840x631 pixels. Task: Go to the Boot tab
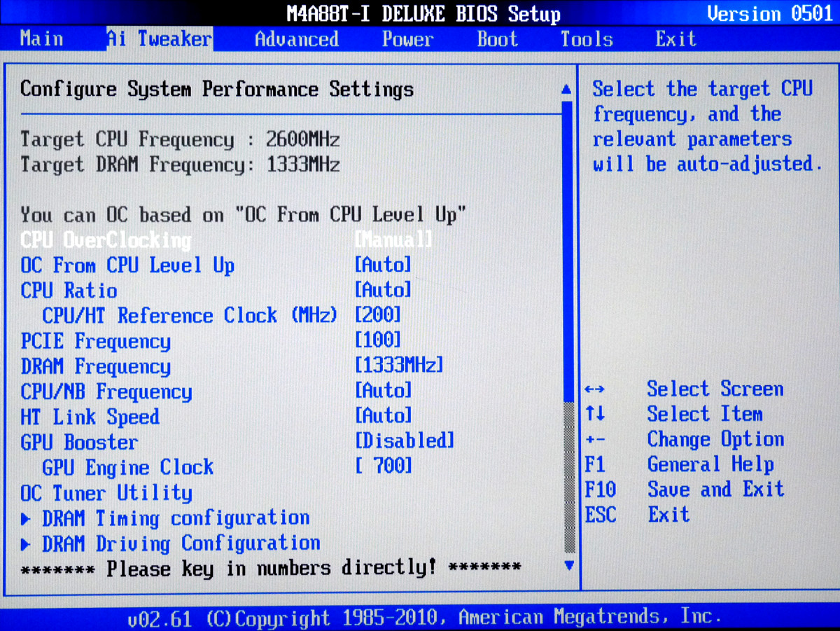coord(497,39)
